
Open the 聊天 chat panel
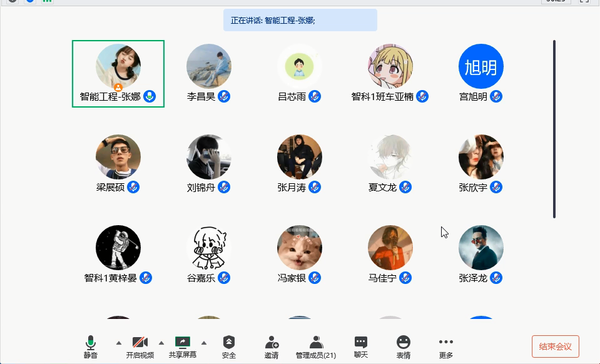pos(361,347)
